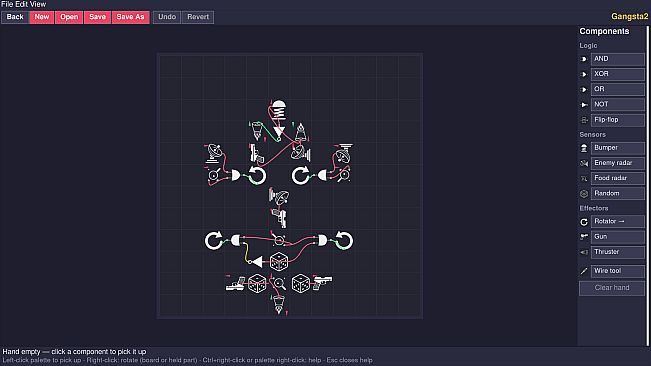
Task: Pick the Gun effector icon
Action: pyautogui.click(x=584, y=237)
